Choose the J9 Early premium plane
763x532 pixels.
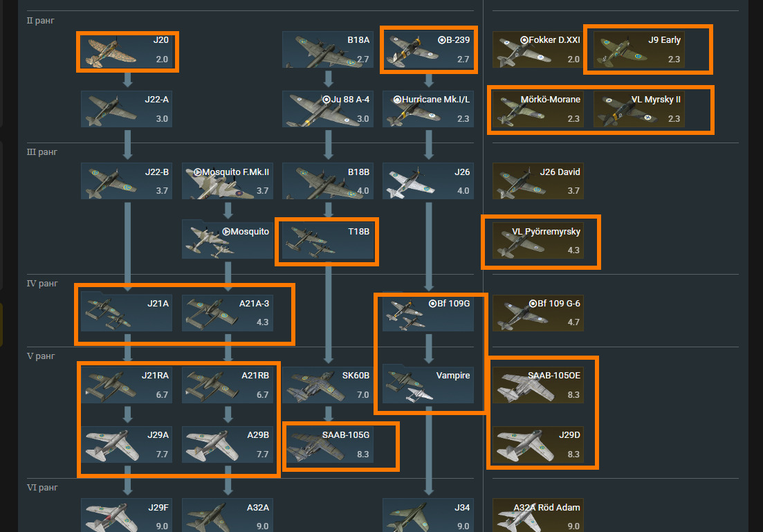click(x=639, y=50)
